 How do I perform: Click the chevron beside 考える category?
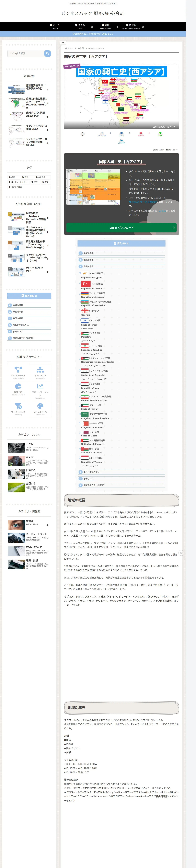(x=48, y=461)
